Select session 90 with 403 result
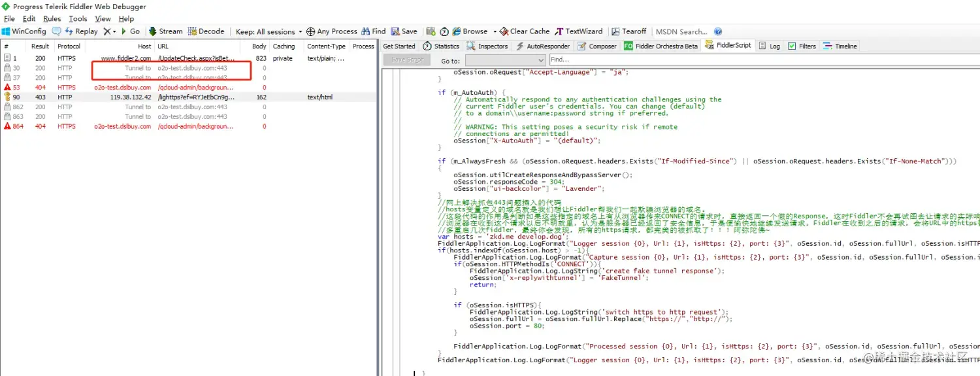Viewport: 980px width, 376px height. (x=188, y=97)
